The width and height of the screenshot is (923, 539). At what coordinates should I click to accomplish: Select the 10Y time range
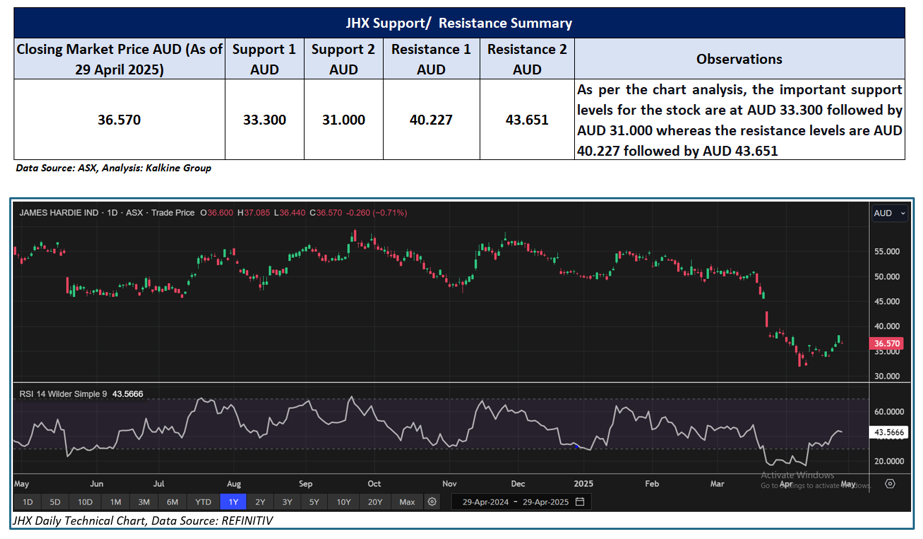344,502
